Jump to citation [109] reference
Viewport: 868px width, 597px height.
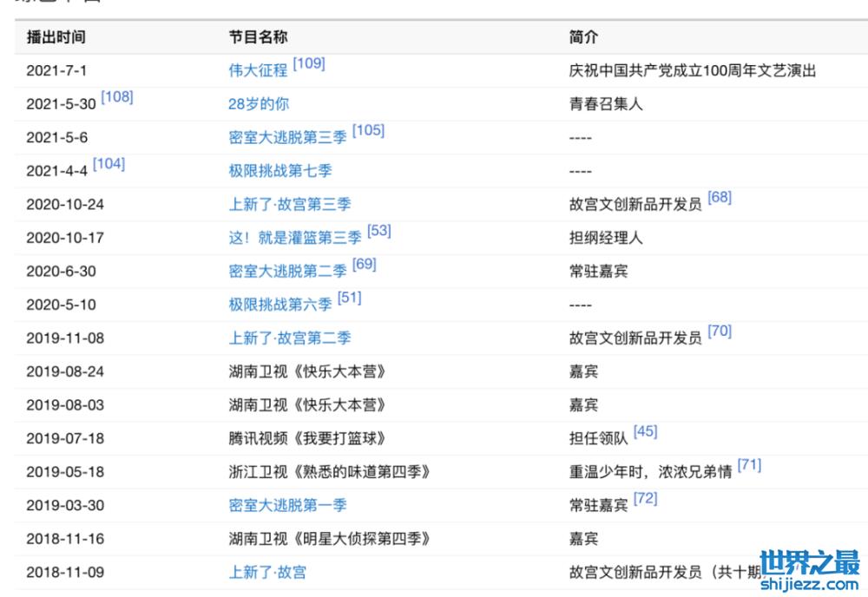(309, 63)
